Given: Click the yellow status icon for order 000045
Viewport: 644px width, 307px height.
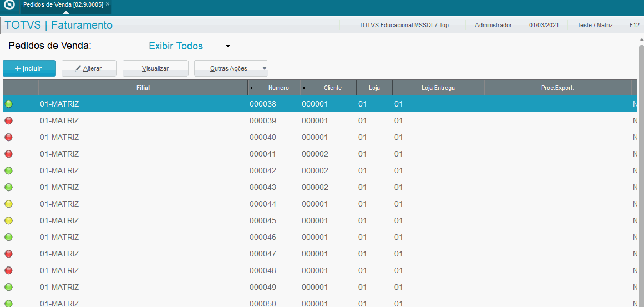Looking at the screenshot, I should coord(8,221).
